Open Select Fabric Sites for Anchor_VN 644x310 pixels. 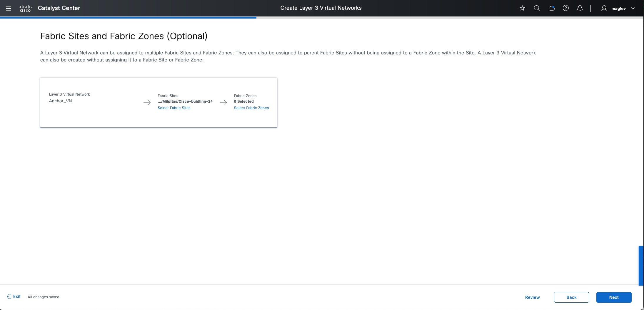[174, 108]
